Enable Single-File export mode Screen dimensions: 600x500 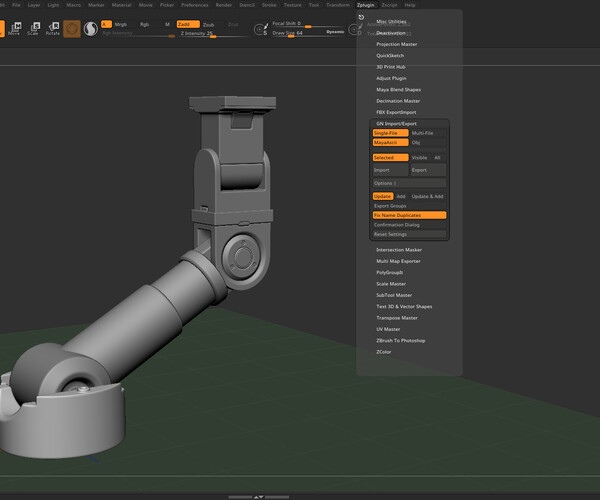[390, 133]
